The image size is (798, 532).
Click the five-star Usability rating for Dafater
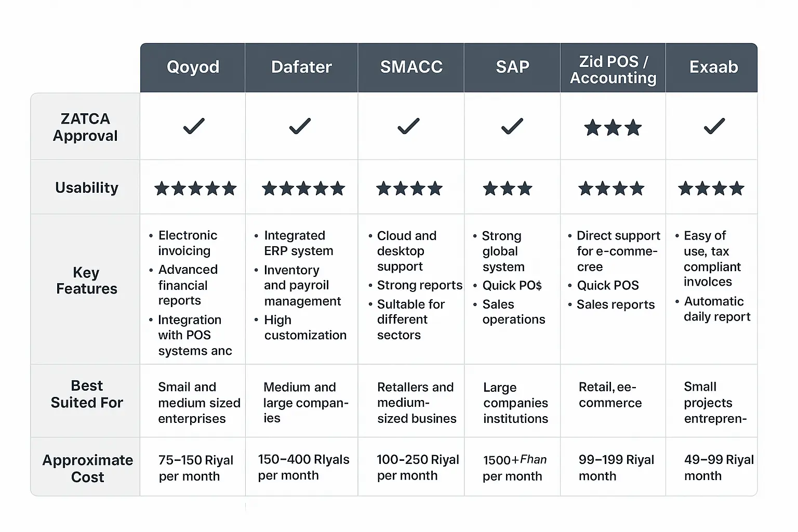pyautogui.click(x=303, y=188)
